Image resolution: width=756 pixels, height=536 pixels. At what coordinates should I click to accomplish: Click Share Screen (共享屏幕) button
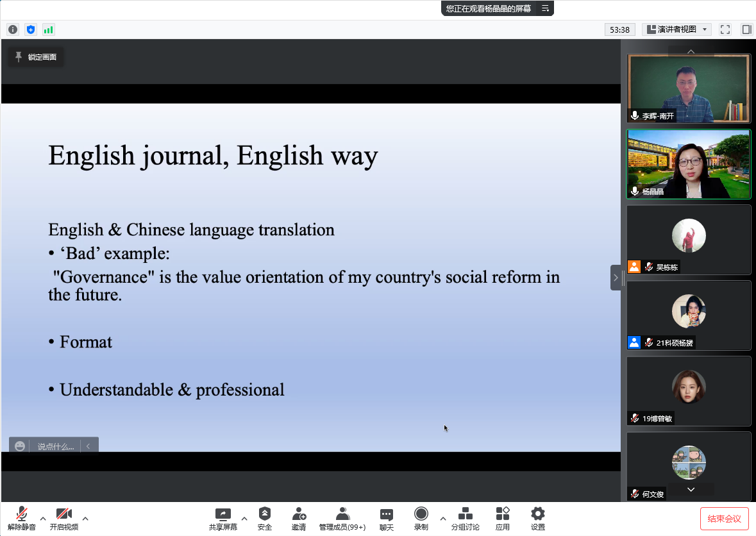tap(223, 517)
